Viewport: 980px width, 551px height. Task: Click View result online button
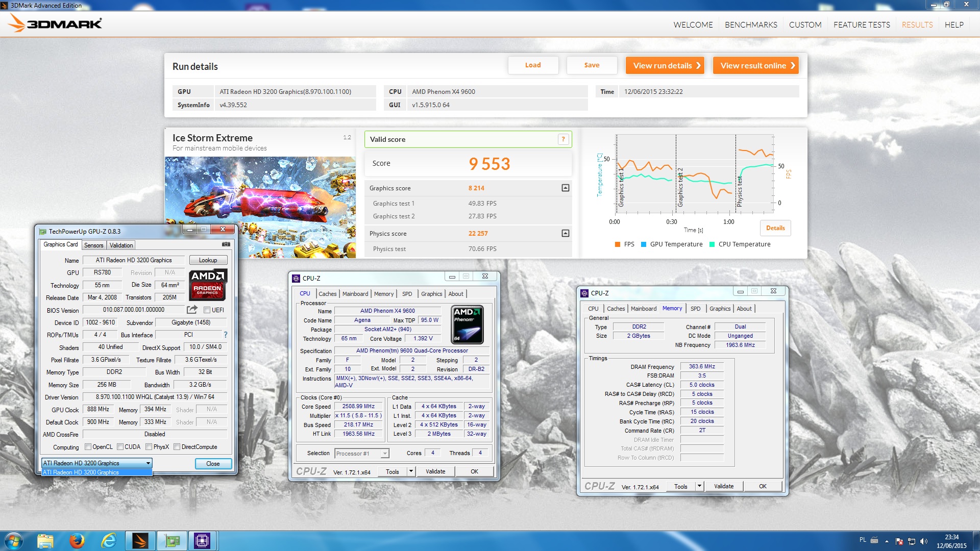(x=755, y=65)
